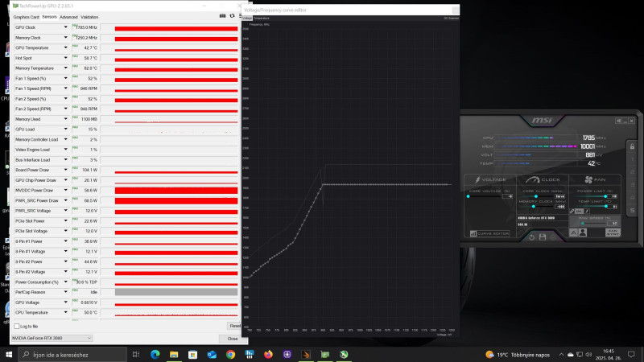Open File Explorer from taskbar
The height and width of the screenshot is (362, 644).
tap(174, 355)
